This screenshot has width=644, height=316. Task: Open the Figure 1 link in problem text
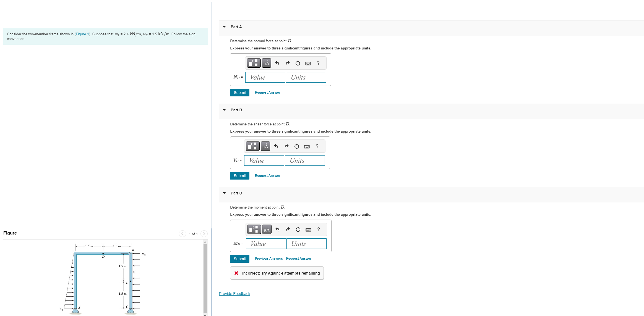82,34
